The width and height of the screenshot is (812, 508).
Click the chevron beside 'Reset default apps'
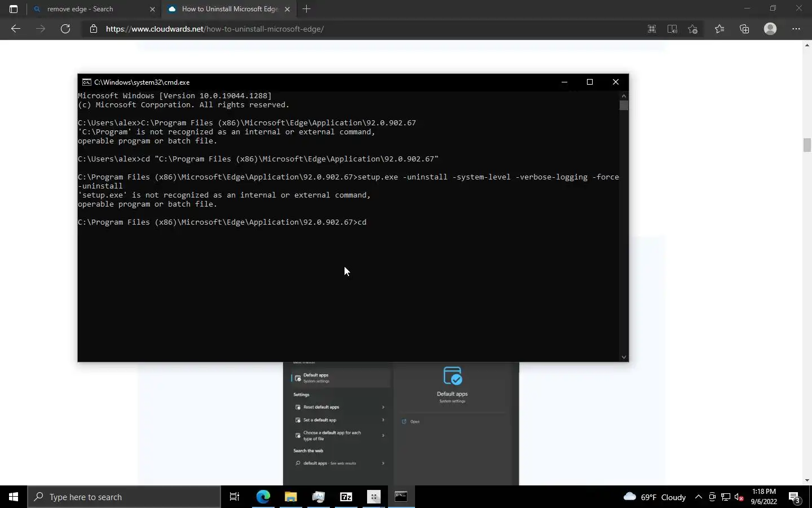383,407
